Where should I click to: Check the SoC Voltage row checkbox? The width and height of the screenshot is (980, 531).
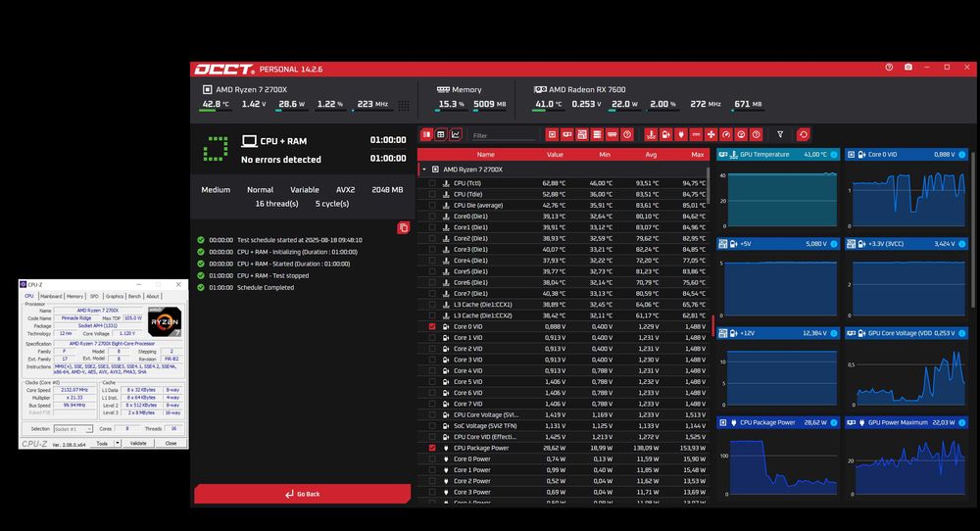pos(432,426)
